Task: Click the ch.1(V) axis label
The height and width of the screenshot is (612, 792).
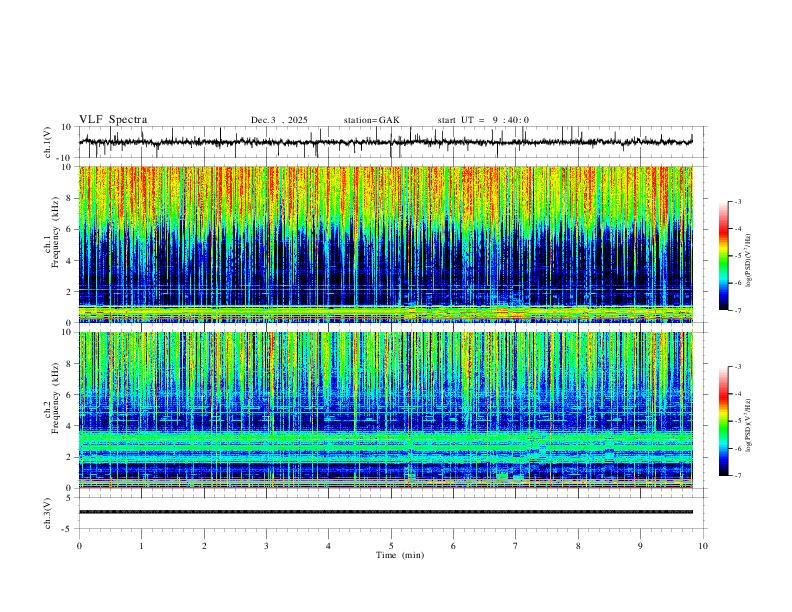Action: tap(49, 142)
